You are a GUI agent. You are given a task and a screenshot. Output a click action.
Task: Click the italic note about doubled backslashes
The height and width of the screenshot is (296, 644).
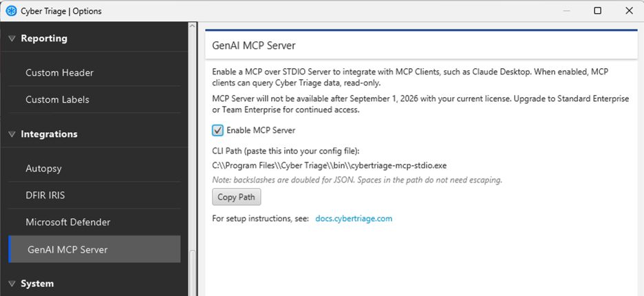coord(356,180)
